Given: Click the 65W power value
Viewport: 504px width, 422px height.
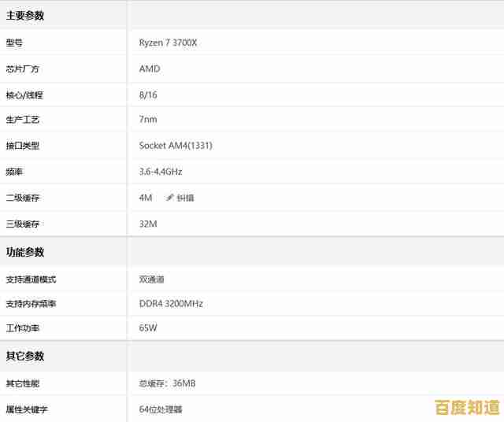Looking at the screenshot, I should coord(148,328).
